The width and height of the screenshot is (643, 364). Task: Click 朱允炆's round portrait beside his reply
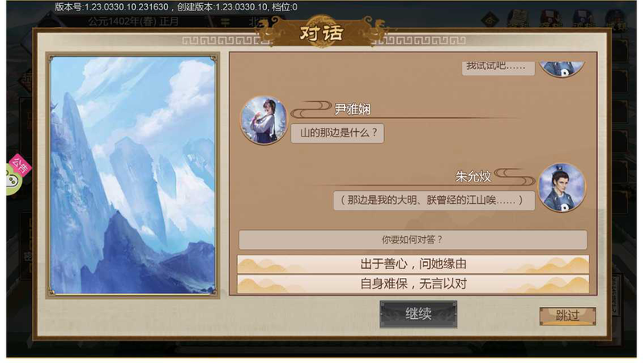[561, 187]
